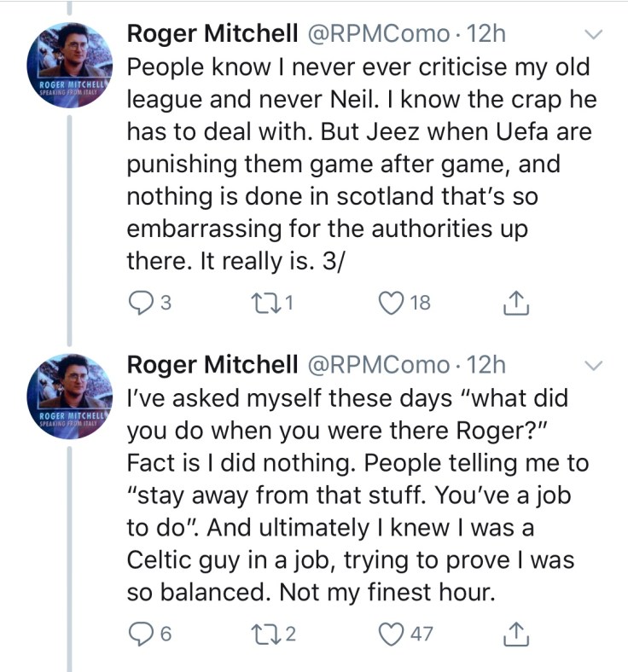Open the 12h timestamp of the second tweet

pyautogui.click(x=488, y=364)
